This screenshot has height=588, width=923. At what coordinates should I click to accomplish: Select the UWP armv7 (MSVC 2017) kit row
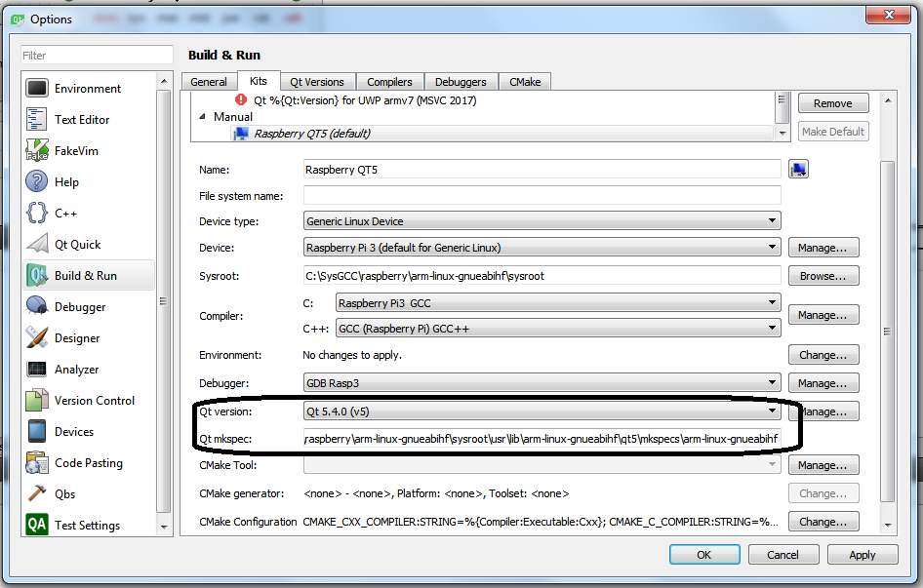tap(365, 100)
